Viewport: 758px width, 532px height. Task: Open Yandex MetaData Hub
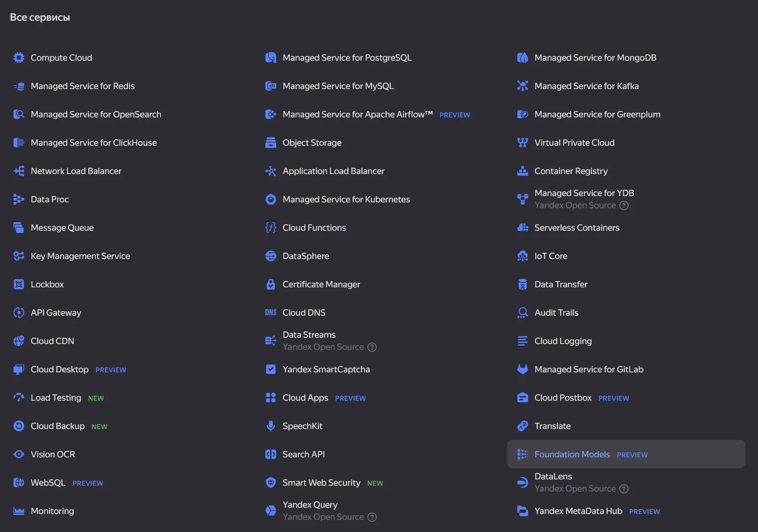578,511
